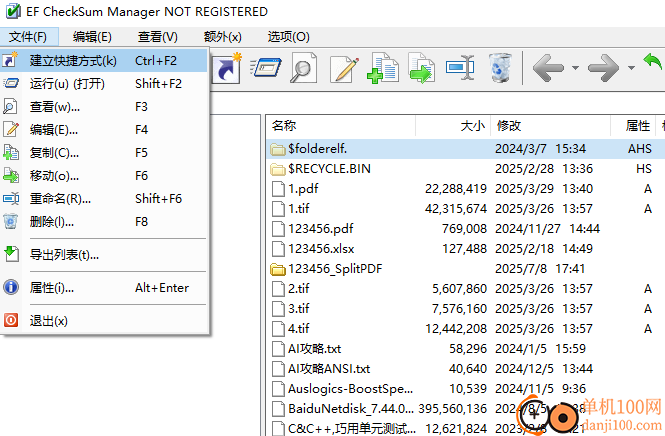Choose 运行(u) (打开) menu entry
The width and height of the screenshot is (665, 436).
pos(104,84)
